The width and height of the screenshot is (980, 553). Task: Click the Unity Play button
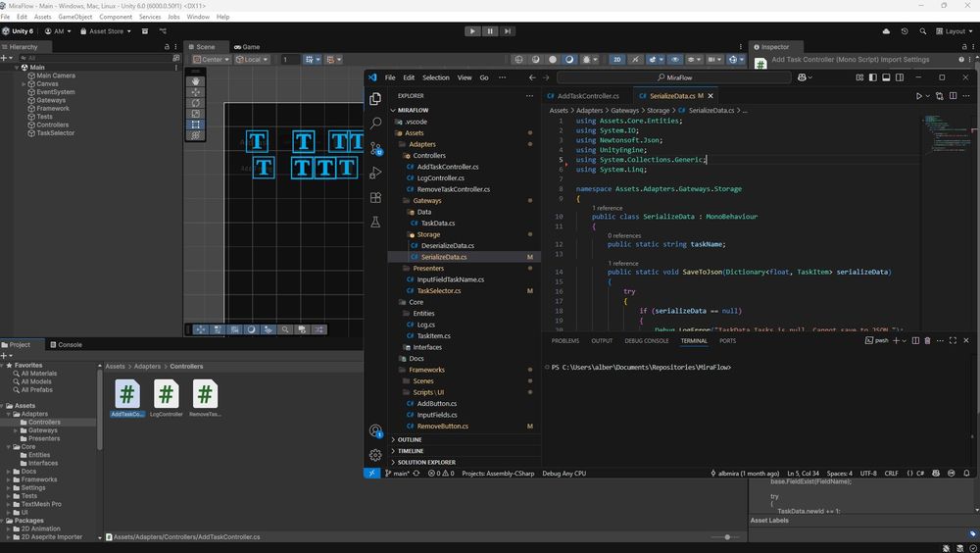pyautogui.click(x=472, y=31)
